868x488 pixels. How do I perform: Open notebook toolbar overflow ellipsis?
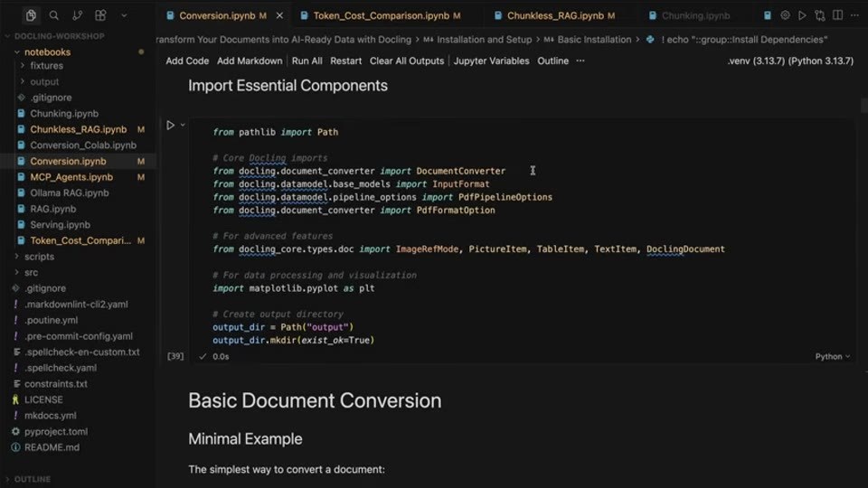pos(580,61)
